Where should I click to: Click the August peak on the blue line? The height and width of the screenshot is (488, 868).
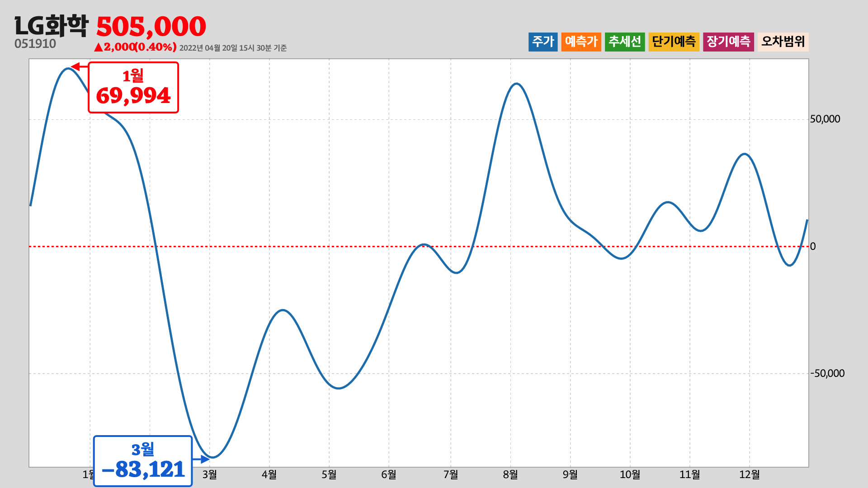[x=516, y=84]
